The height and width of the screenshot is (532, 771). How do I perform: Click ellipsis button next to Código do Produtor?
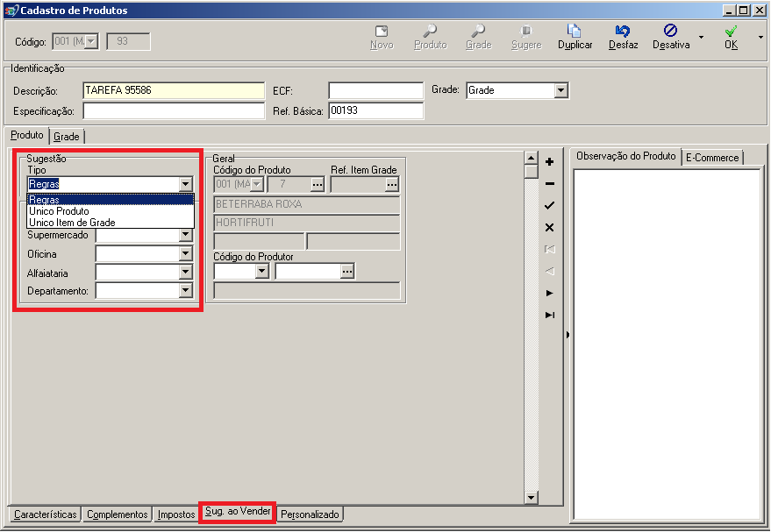click(347, 272)
